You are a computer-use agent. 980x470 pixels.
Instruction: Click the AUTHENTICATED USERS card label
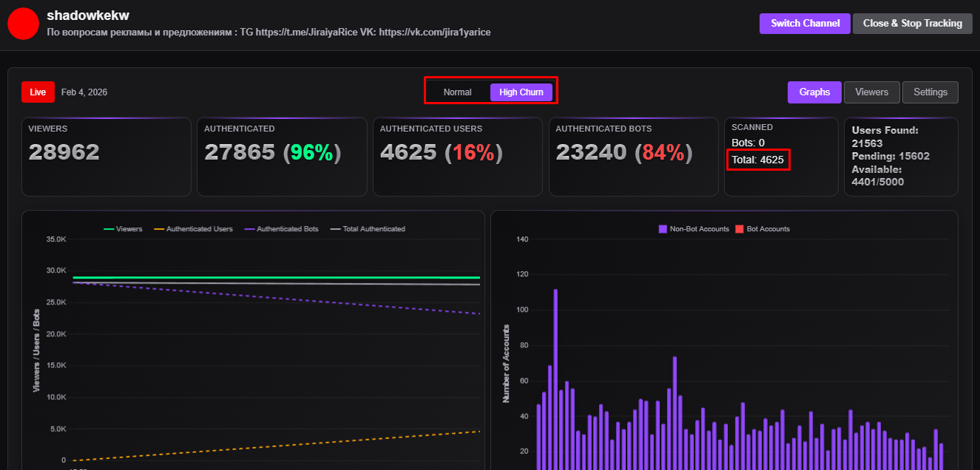pyautogui.click(x=430, y=129)
